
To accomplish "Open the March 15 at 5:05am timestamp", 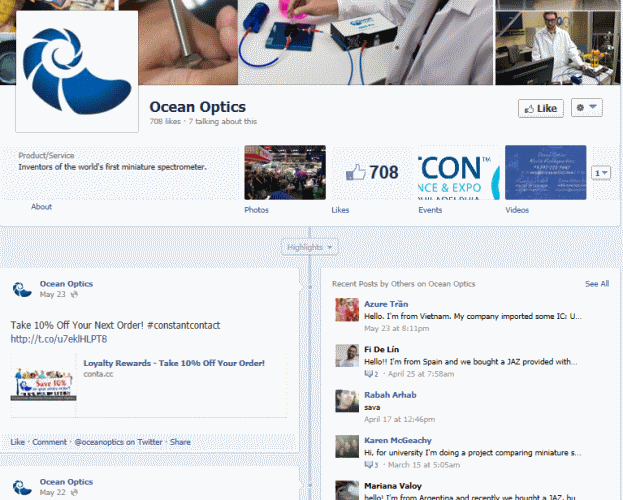I will pos(424,465).
